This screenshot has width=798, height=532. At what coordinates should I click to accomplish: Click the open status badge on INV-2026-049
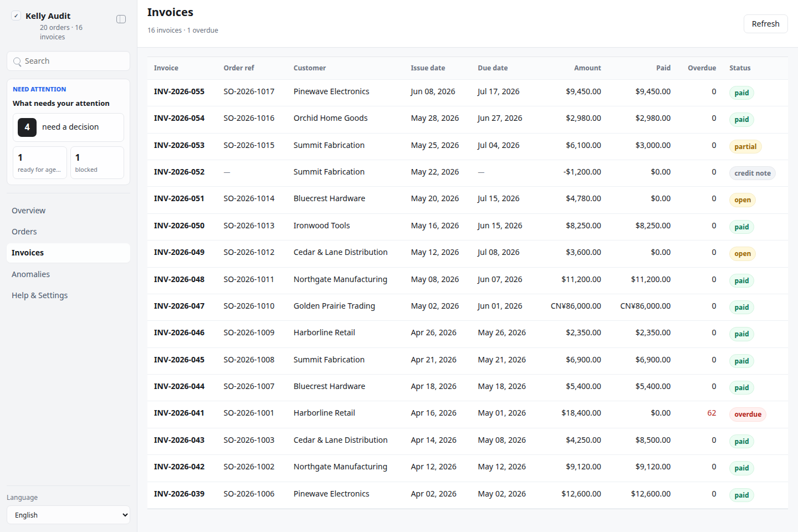click(x=743, y=254)
